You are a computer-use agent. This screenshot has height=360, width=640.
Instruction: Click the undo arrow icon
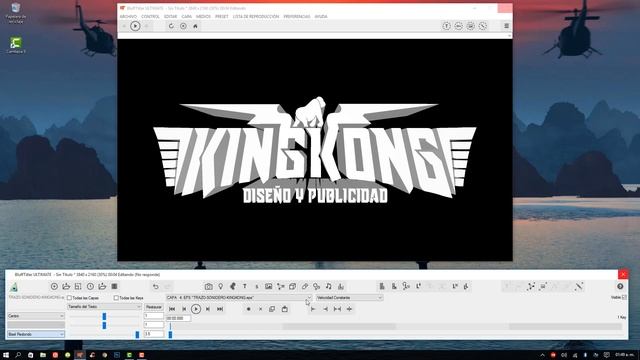tap(156, 287)
